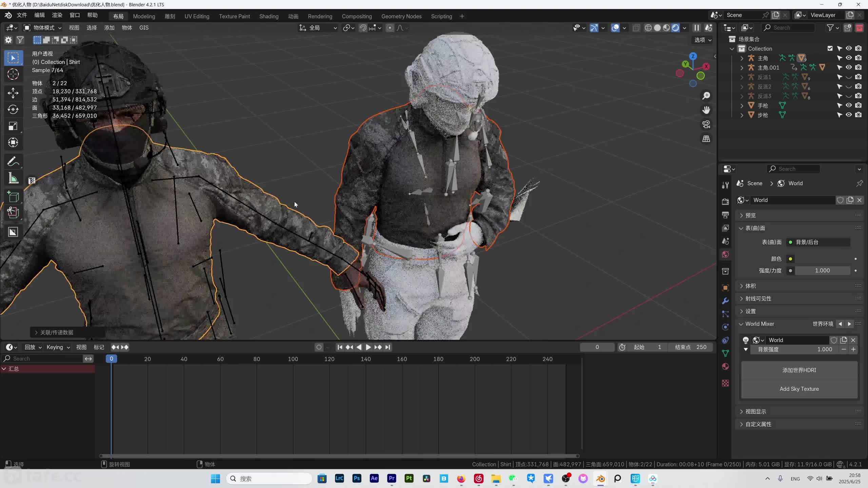The width and height of the screenshot is (868, 488).
Task: Toggle snapping magnet icon
Action: (x=363, y=28)
